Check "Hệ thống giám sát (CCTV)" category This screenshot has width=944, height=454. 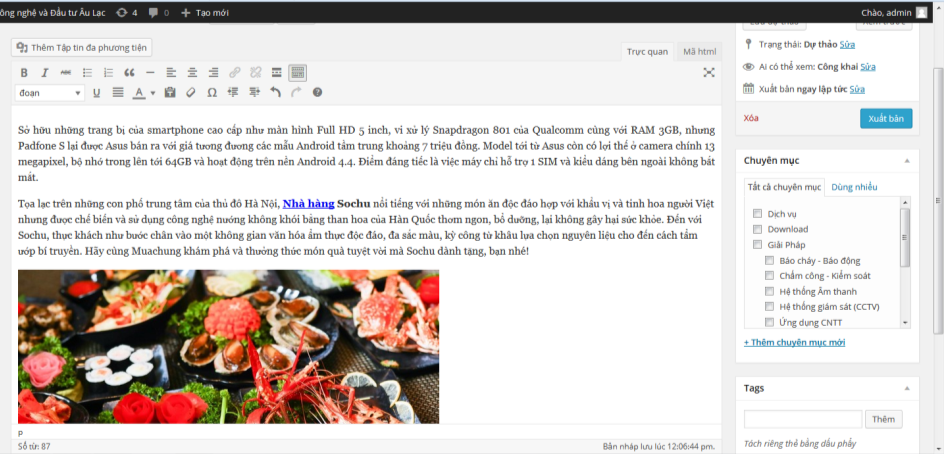(769, 307)
